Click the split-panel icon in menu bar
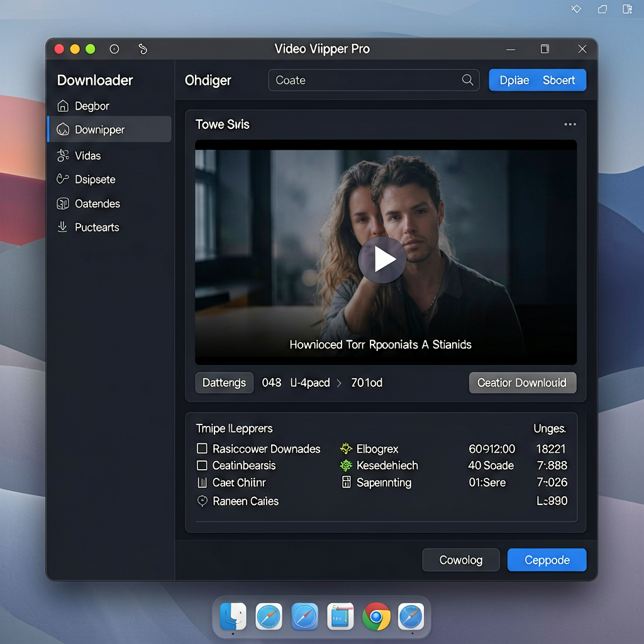This screenshot has height=644, width=644. pyautogui.click(x=627, y=9)
